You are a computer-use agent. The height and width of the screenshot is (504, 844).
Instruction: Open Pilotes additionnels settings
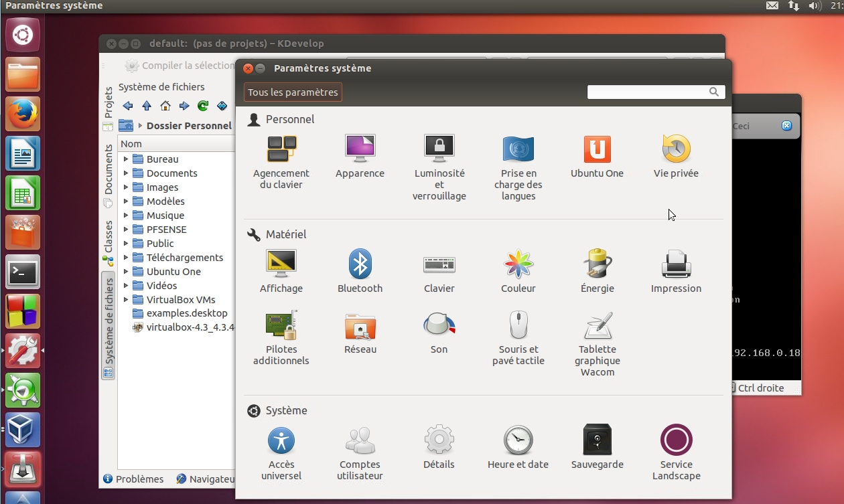281,325
